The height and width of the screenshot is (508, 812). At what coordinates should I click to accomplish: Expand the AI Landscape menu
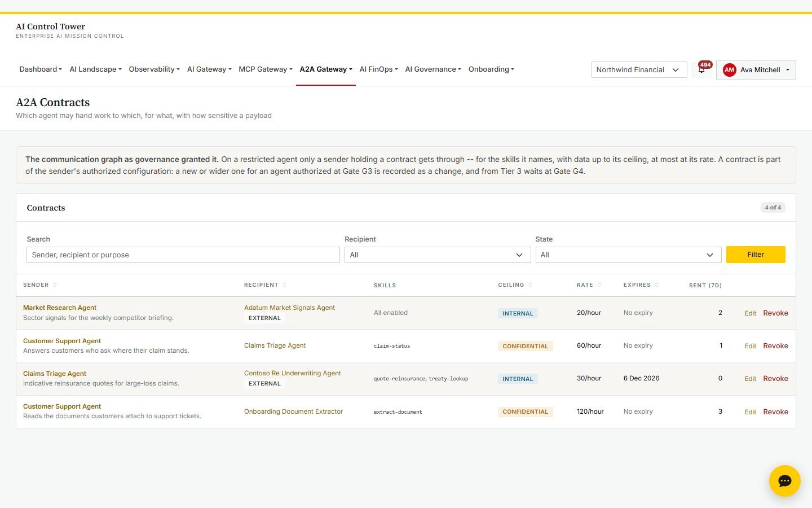95,69
